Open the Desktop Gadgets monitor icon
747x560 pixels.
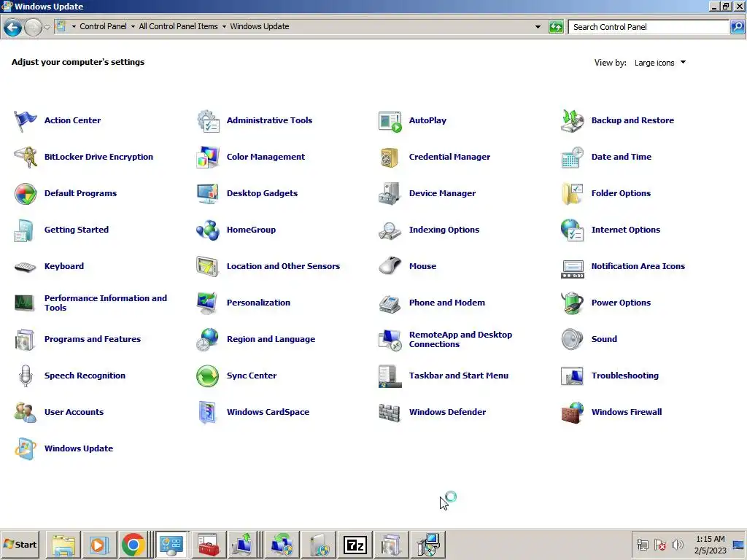click(x=208, y=193)
